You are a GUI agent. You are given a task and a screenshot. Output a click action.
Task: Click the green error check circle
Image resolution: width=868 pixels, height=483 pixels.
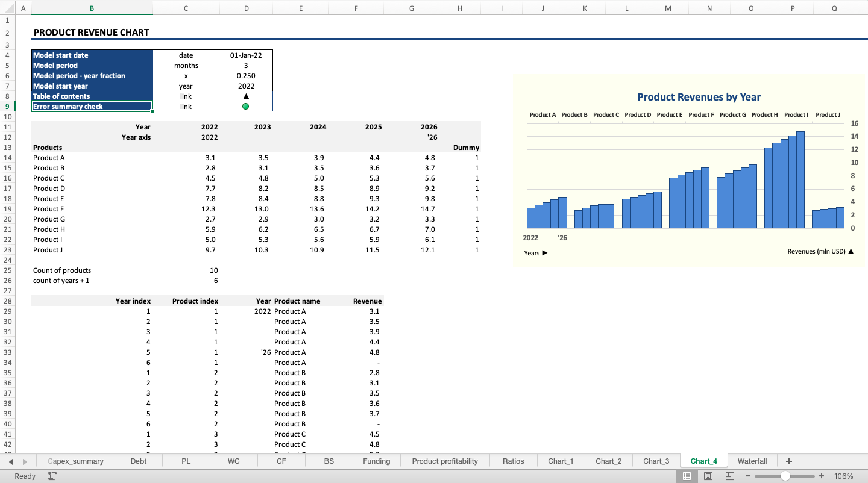pyautogui.click(x=245, y=107)
